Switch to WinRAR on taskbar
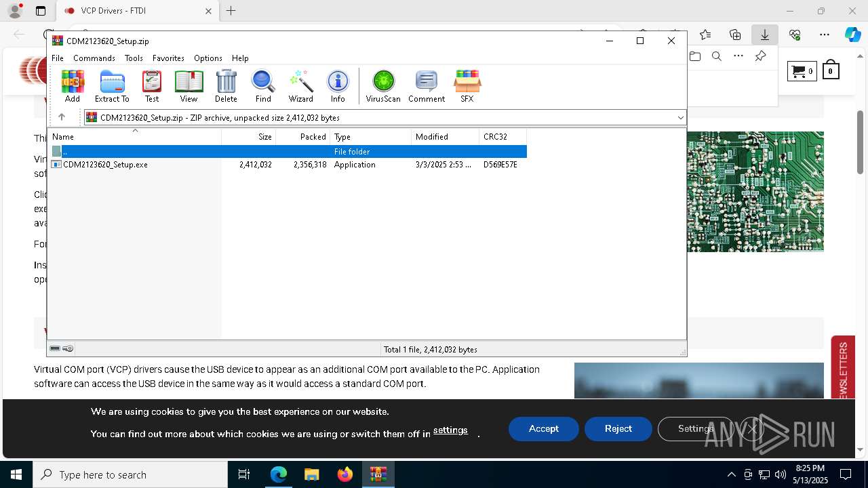 (378, 474)
